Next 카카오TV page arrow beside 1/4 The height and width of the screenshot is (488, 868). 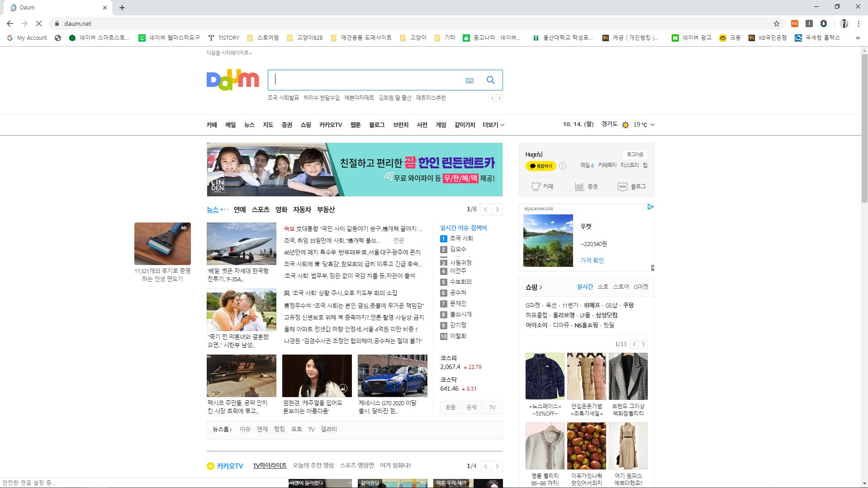point(497,466)
